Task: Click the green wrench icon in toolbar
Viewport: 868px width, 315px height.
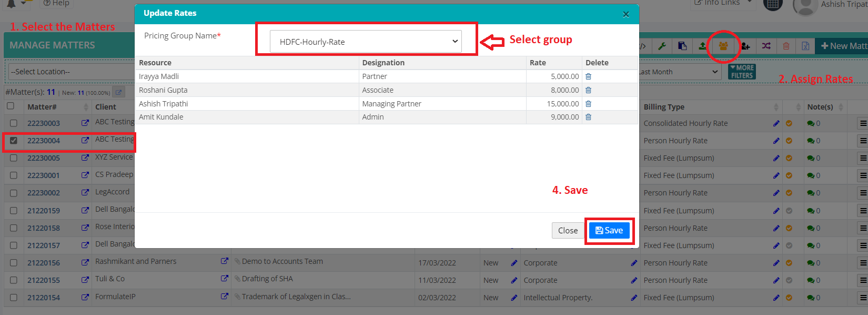Action: point(662,46)
